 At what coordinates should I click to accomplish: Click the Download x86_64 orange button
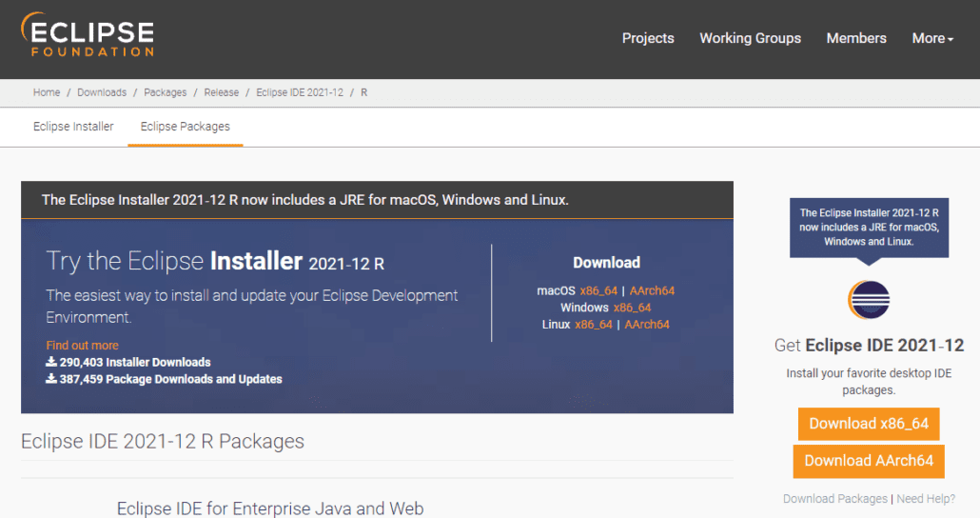869,424
